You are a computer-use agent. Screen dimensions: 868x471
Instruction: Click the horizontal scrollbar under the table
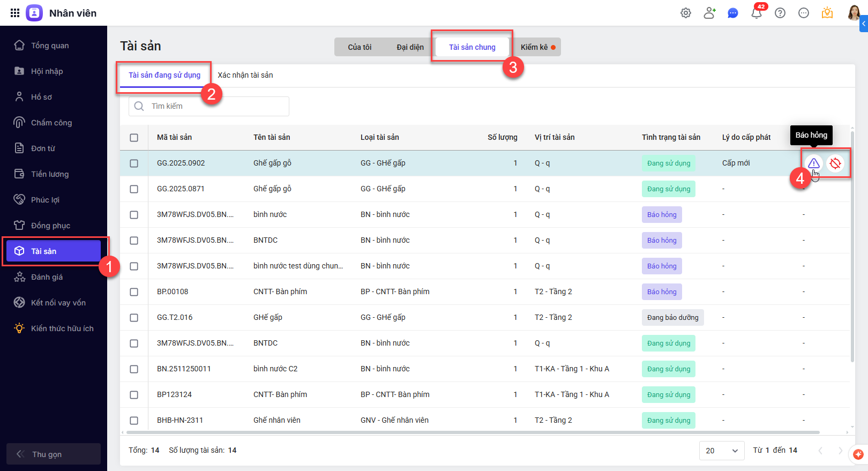(x=472, y=432)
